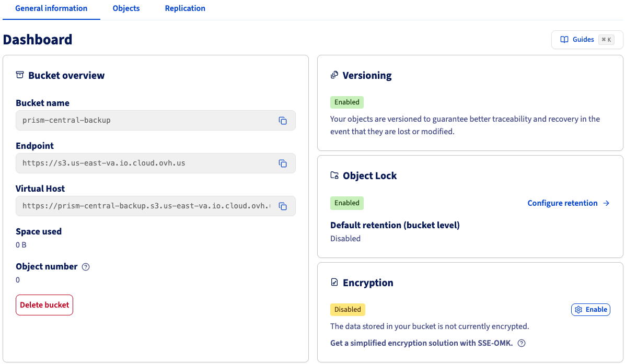Click the Encryption Disabled badge

(348, 310)
